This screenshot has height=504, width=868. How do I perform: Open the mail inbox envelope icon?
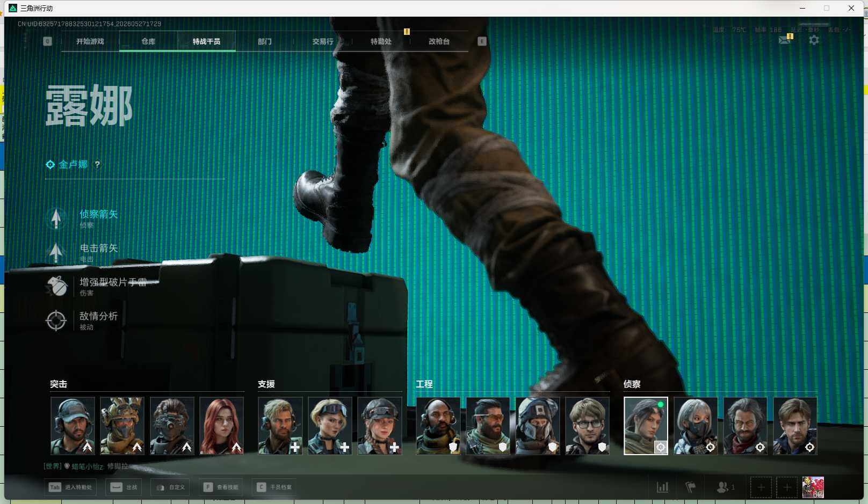[x=785, y=40]
